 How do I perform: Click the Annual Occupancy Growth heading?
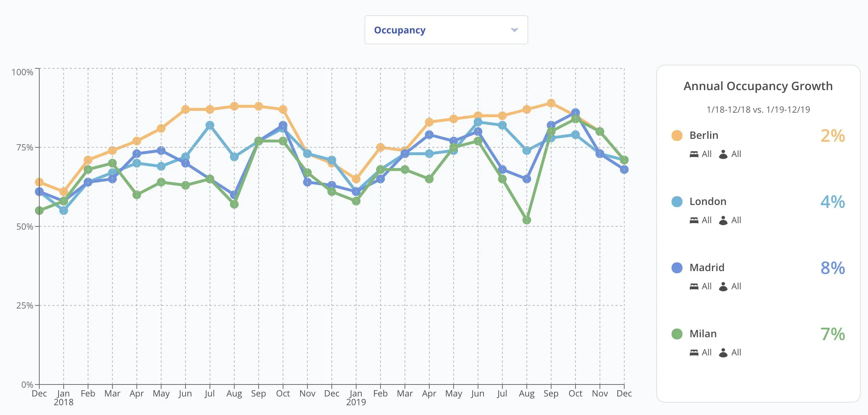click(x=758, y=86)
